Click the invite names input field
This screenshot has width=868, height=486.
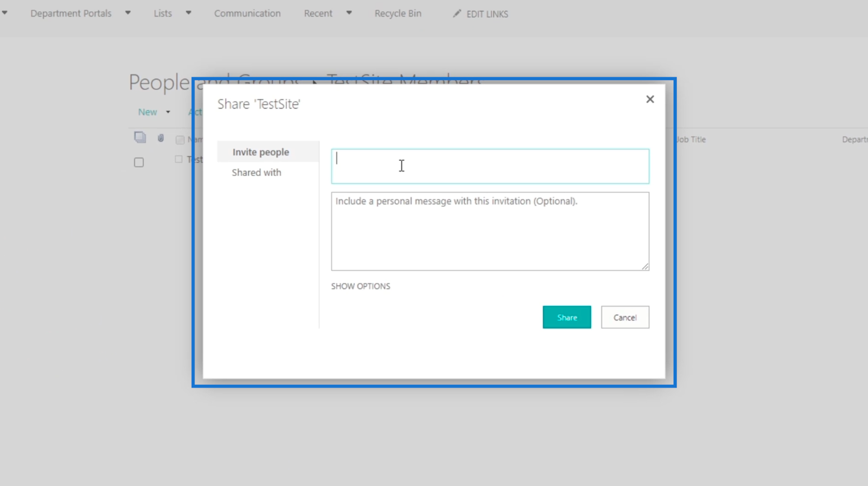click(490, 166)
